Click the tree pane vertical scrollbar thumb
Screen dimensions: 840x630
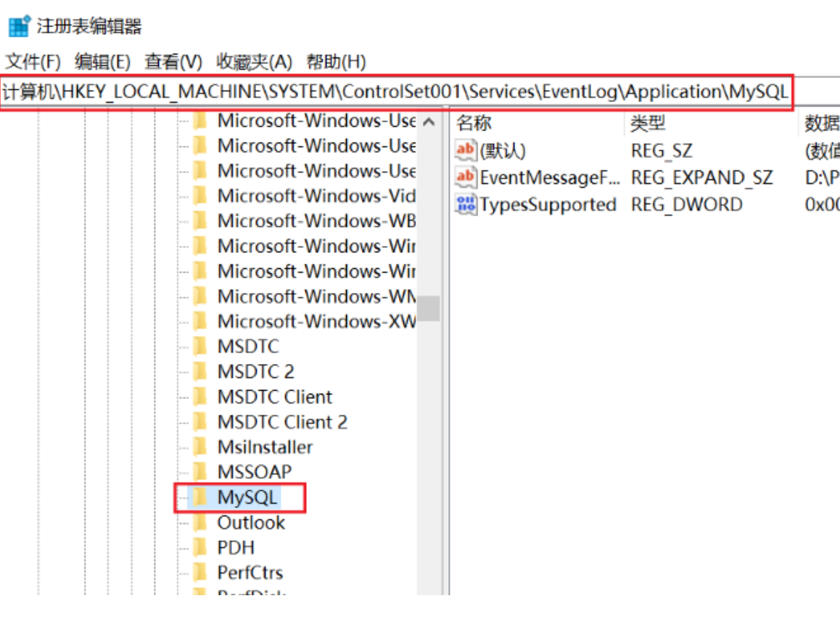tap(429, 308)
